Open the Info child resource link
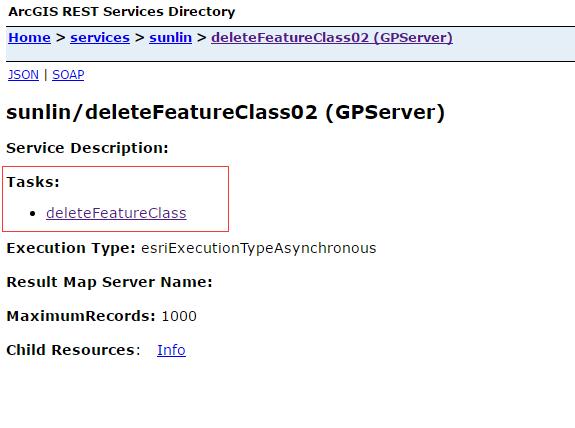 point(171,350)
